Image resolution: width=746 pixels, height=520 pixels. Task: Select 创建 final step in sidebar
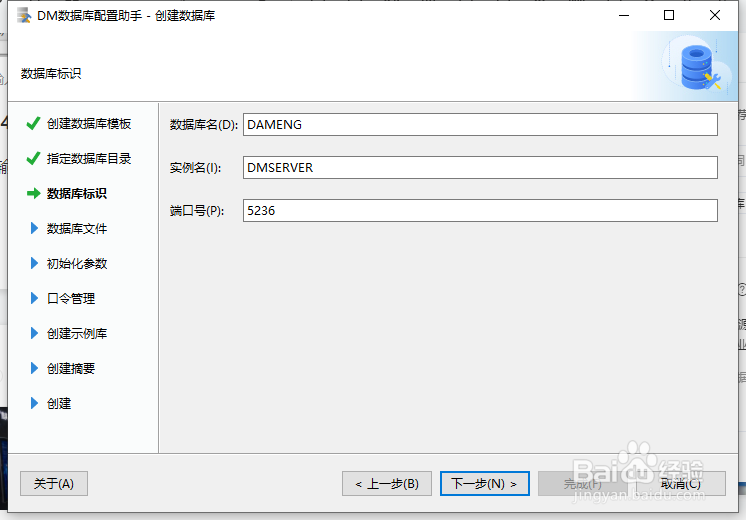click(x=59, y=403)
